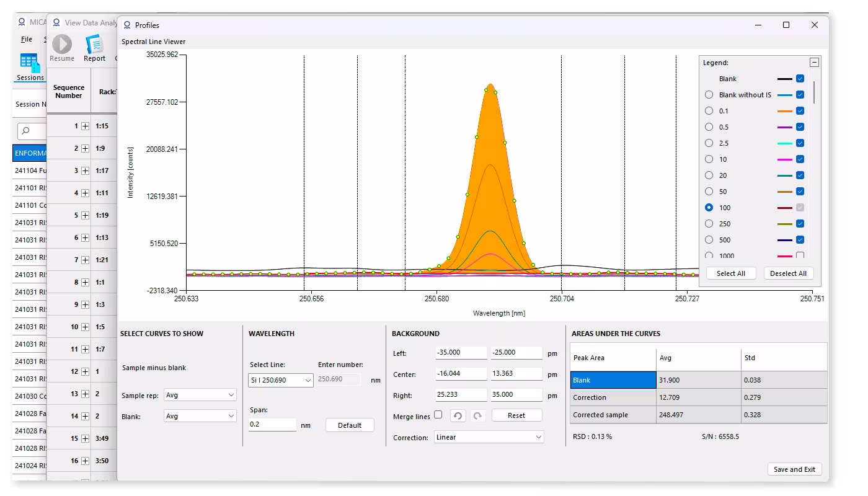Select ENFORMA highlighted session in MICAP list

[x=29, y=153]
